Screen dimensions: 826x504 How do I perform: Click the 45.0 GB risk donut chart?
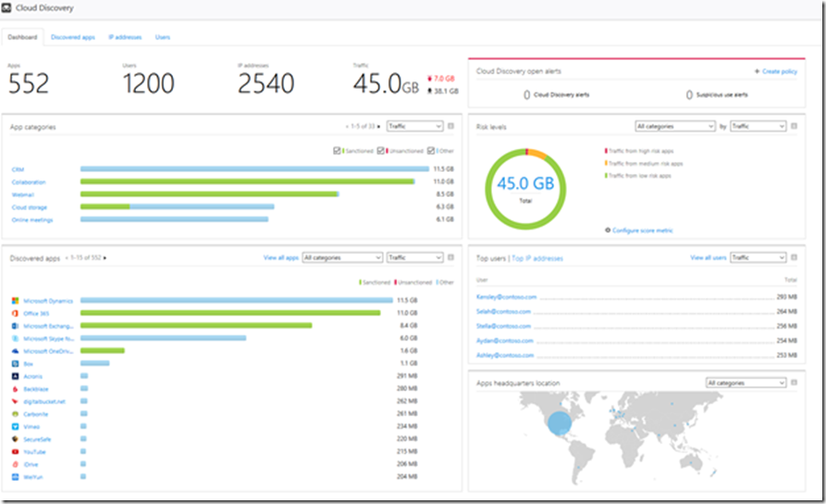click(525, 189)
